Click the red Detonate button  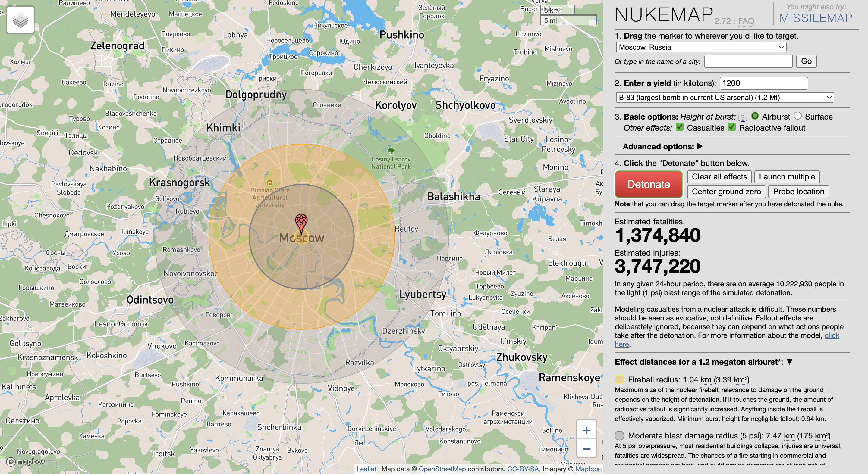pos(649,184)
